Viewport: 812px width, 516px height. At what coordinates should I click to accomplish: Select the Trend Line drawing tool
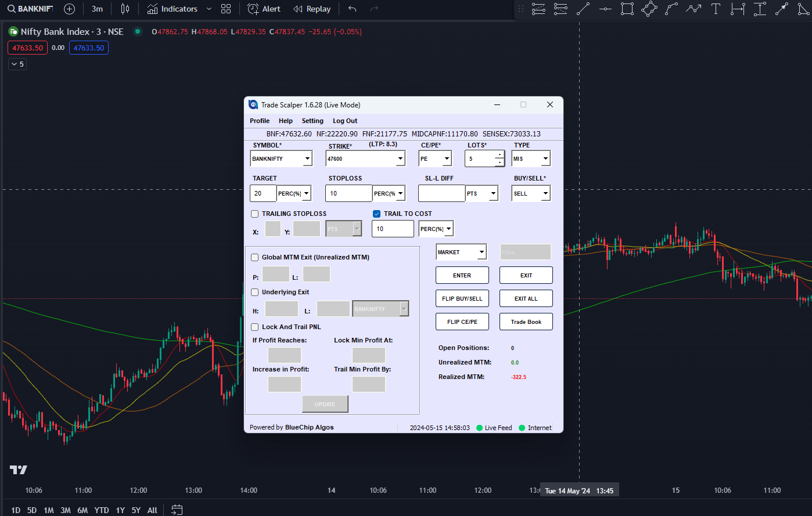[x=583, y=9]
